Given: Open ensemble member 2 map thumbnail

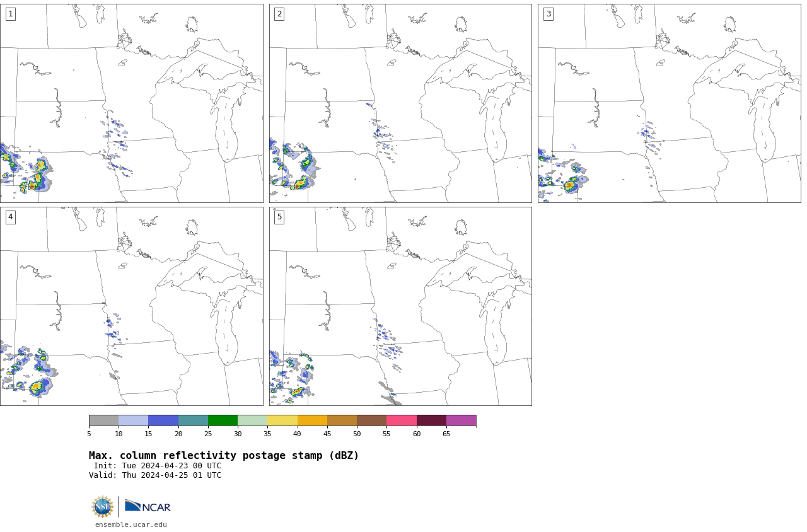Looking at the screenshot, I should pos(400,103).
